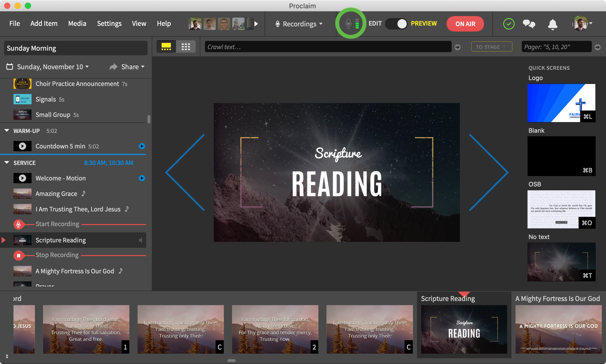606x364 pixels.
Task: Toggle autoplay on Welcome - Motion
Action: [x=142, y=178]
